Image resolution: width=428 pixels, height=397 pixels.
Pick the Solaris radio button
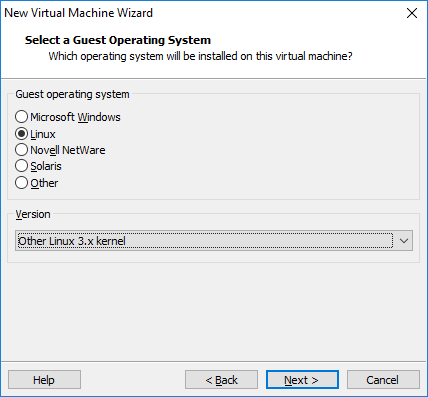click(21, 166)
